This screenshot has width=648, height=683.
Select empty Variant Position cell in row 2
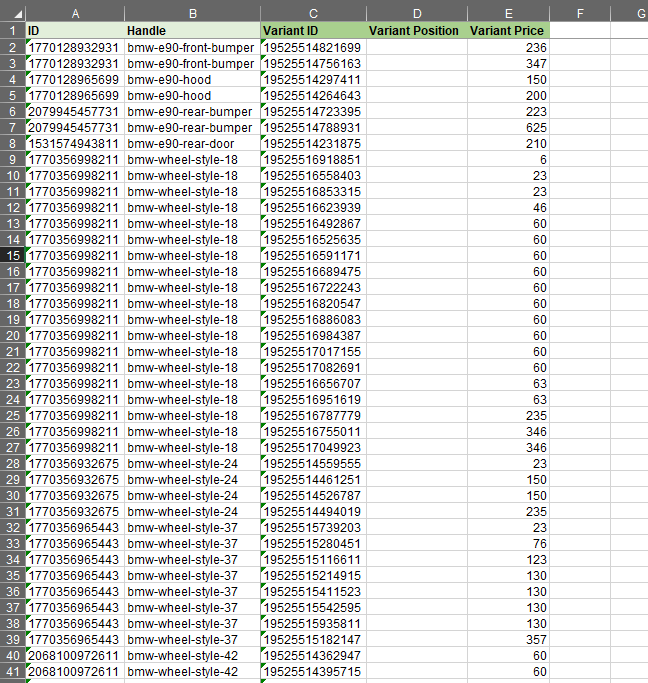tap(417, 47)
